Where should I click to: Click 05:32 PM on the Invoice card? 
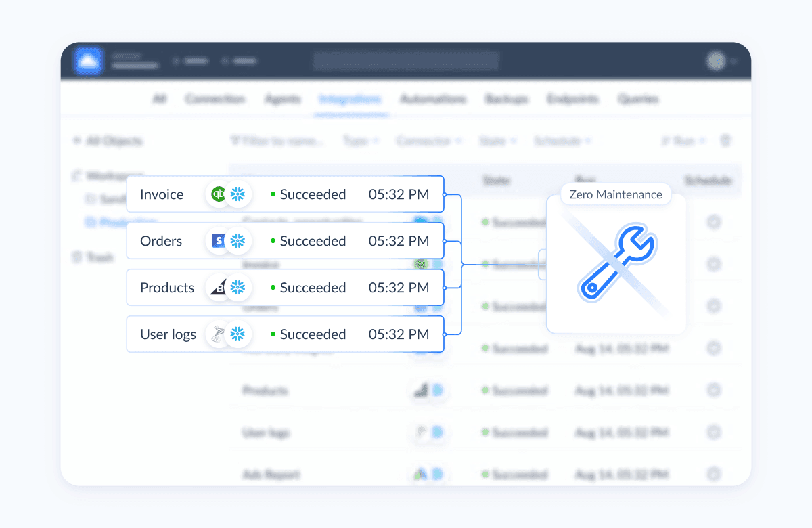399,194
